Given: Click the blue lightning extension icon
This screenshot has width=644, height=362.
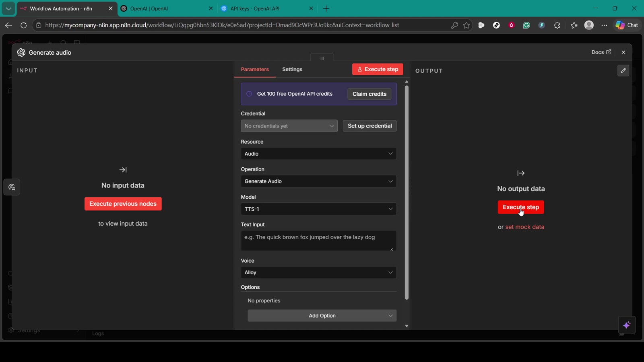Looking at the screenshot, I should click(542, 25).
